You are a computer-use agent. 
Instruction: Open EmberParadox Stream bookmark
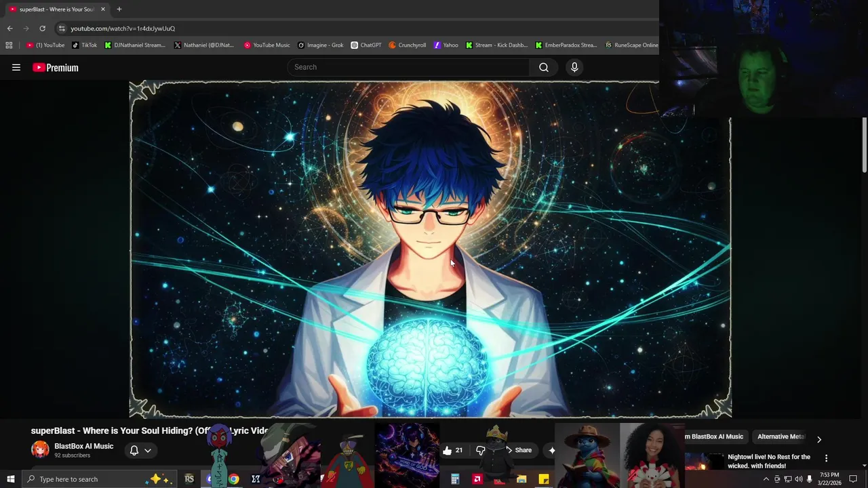[x=566, y=45]
